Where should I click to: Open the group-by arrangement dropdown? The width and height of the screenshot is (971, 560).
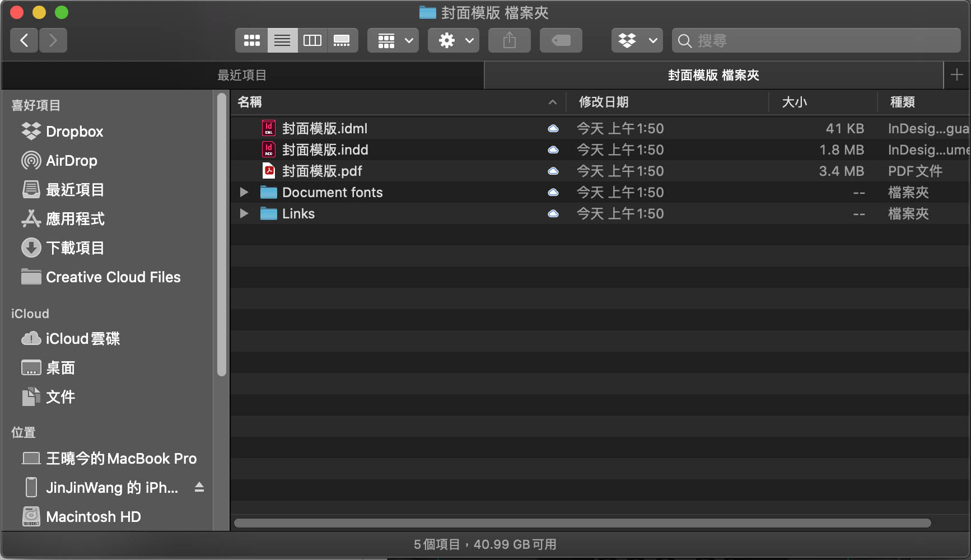click(x=393, y=40)
